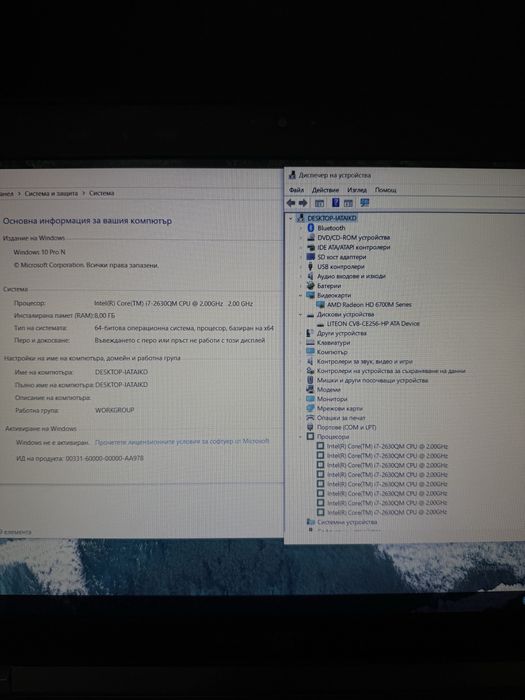This screenshot has width=525, height=700.
Task: Select Контролери на устройства за съхранение на данни
Action: 391,371
